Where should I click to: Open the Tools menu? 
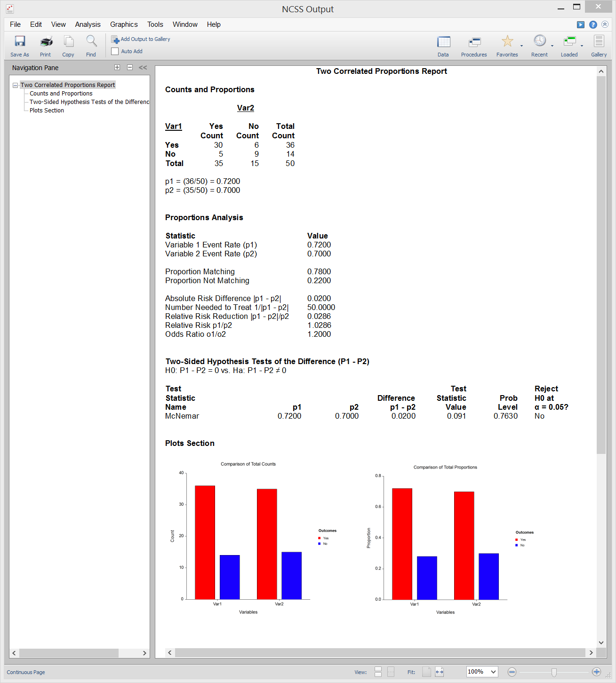pos(155,24)
